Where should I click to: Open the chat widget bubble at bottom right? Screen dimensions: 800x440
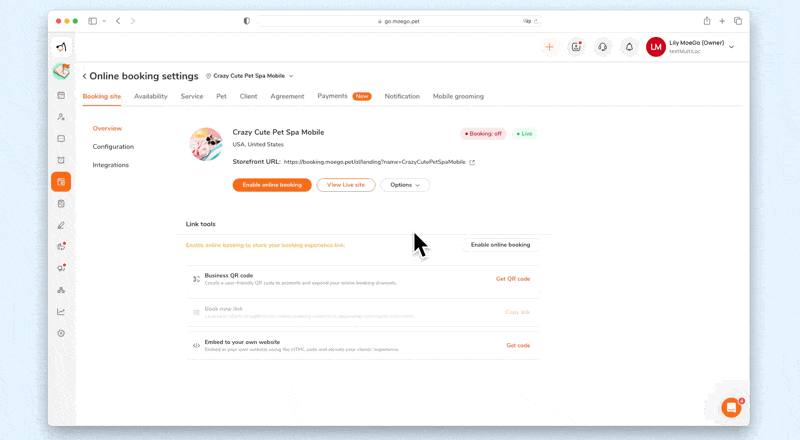pos(731,408)
